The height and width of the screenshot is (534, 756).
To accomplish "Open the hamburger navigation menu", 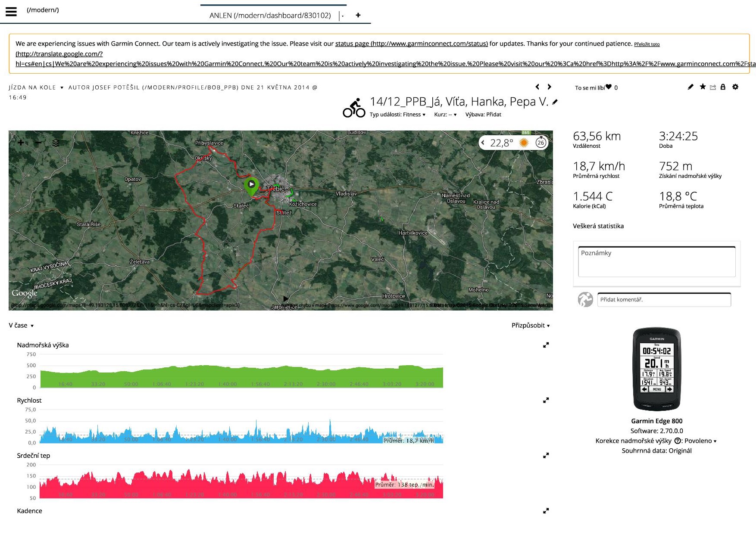I will [11, 12].
